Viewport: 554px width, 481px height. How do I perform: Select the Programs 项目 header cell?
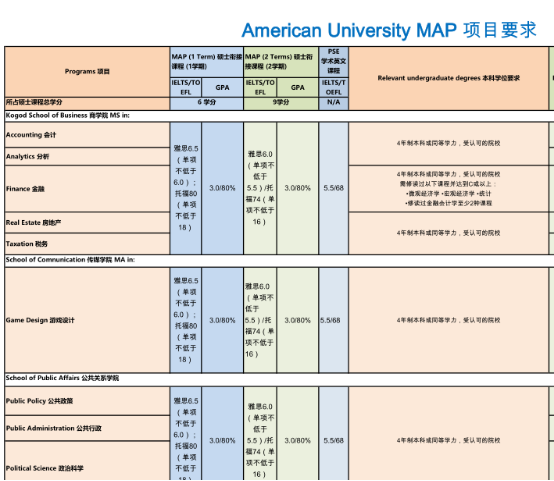87,72
